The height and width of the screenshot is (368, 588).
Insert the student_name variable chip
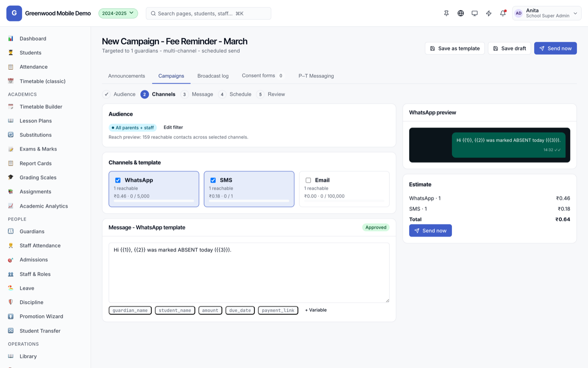point(175,311)
